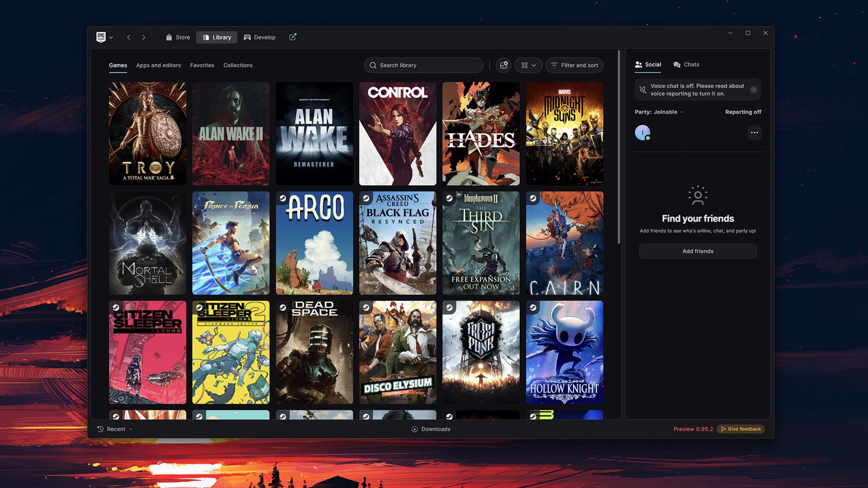Viewport: 868px width, 488px height.
Task: Open the voice chat notice arrow
Action: click(754, 90)
